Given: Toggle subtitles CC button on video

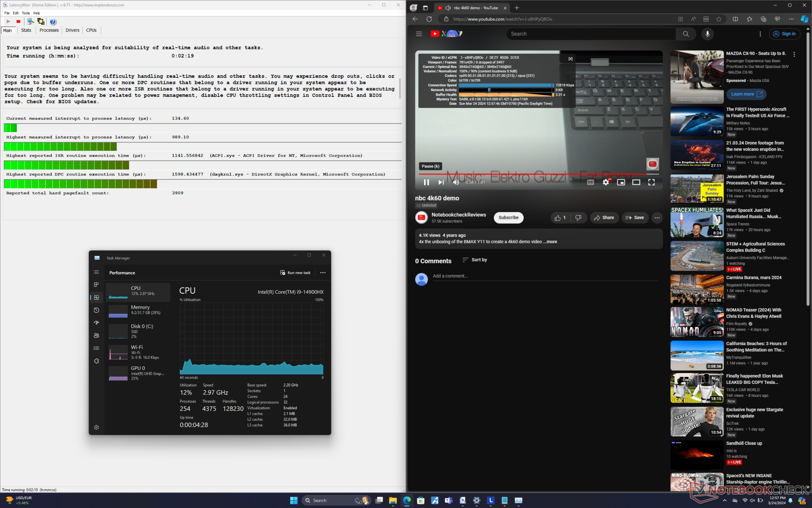Looking at the screenshot, I should (x=590, y=182).
